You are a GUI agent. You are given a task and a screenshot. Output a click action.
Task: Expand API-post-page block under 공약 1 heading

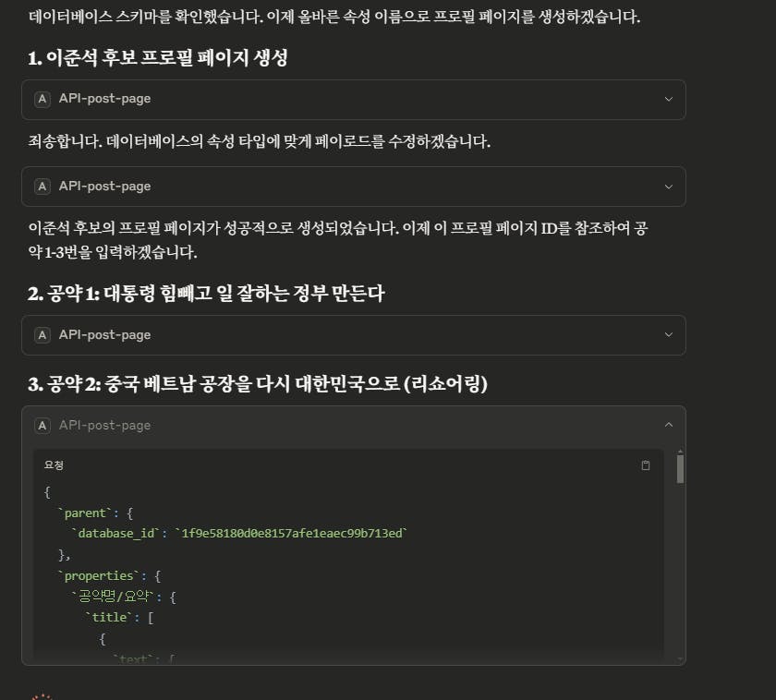click(x=353, y=335)
